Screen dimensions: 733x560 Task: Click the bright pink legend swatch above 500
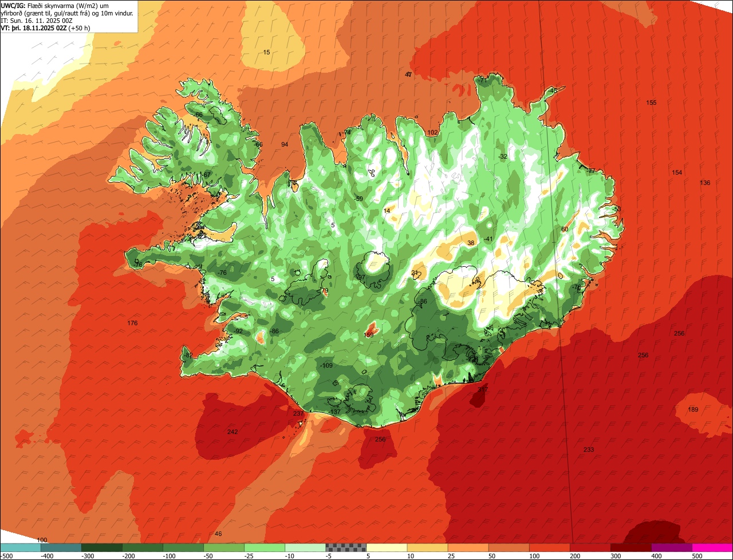712,547
